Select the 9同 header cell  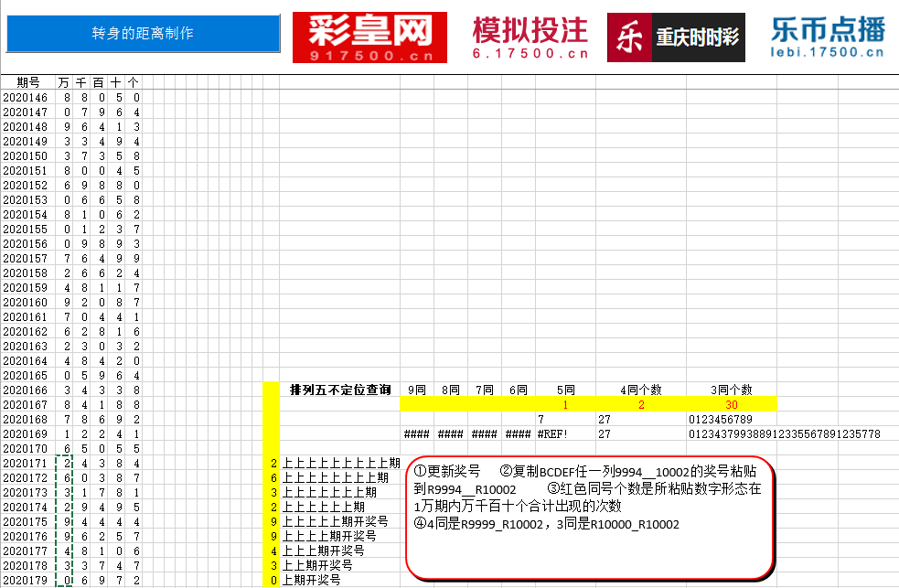point(417,390)
